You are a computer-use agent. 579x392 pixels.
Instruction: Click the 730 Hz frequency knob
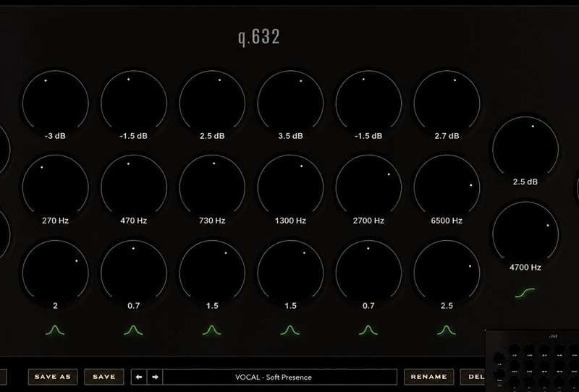coord(212,187)
